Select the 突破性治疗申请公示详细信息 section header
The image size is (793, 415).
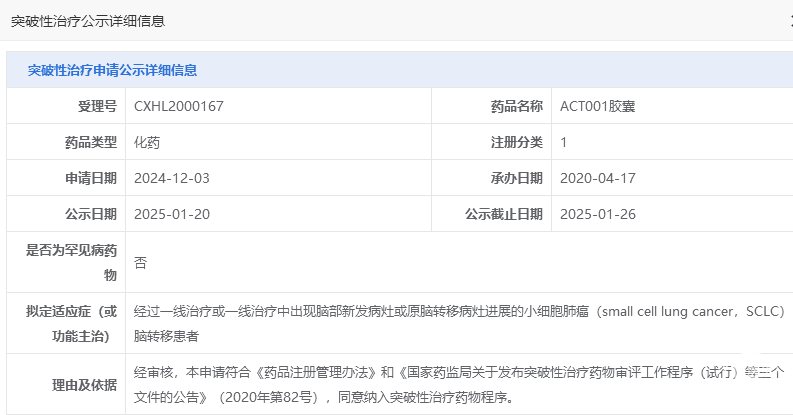[112, 70]
